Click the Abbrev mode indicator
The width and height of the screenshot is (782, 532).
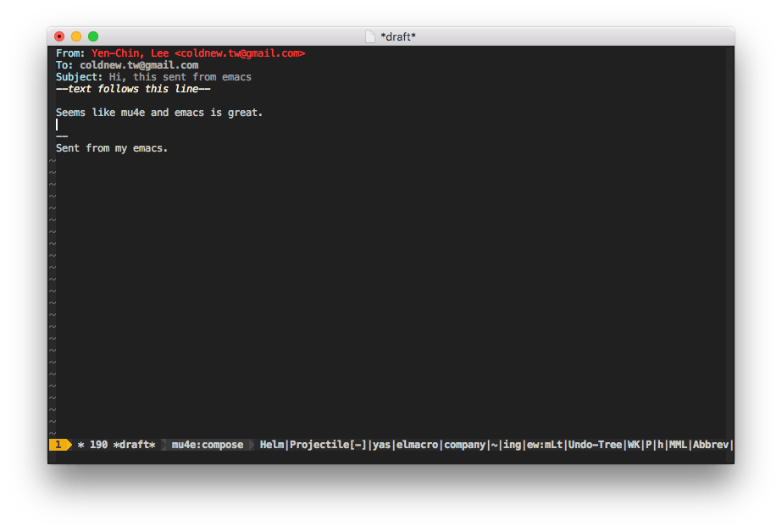[710, 445]
